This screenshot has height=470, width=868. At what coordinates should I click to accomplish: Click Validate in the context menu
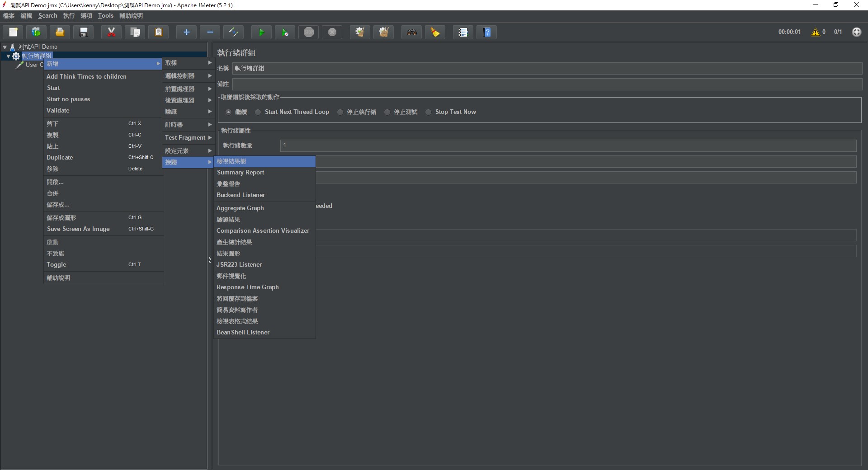coord(58,110)
